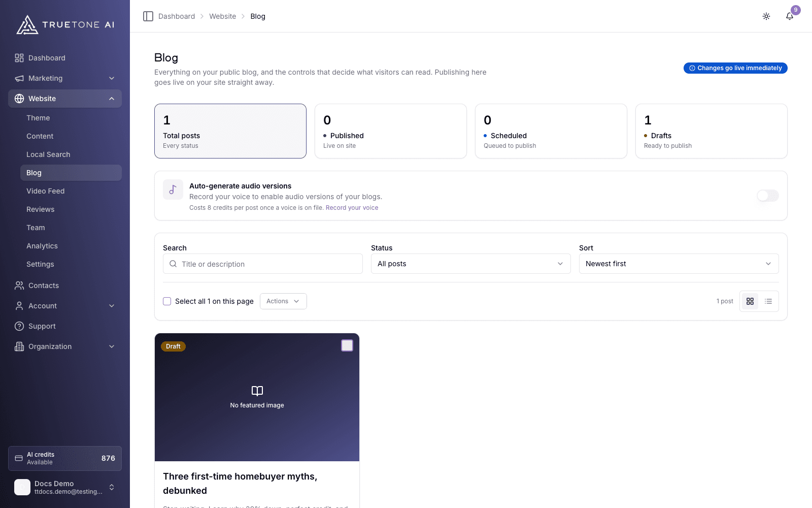Open the Actions dropdown

click(283, 301)
